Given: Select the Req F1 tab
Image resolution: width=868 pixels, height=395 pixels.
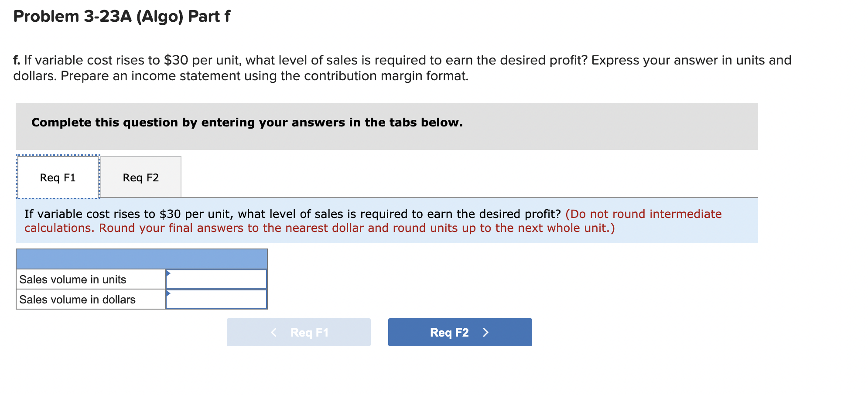Looking at the screenshot, I should [x=57, y=177].
